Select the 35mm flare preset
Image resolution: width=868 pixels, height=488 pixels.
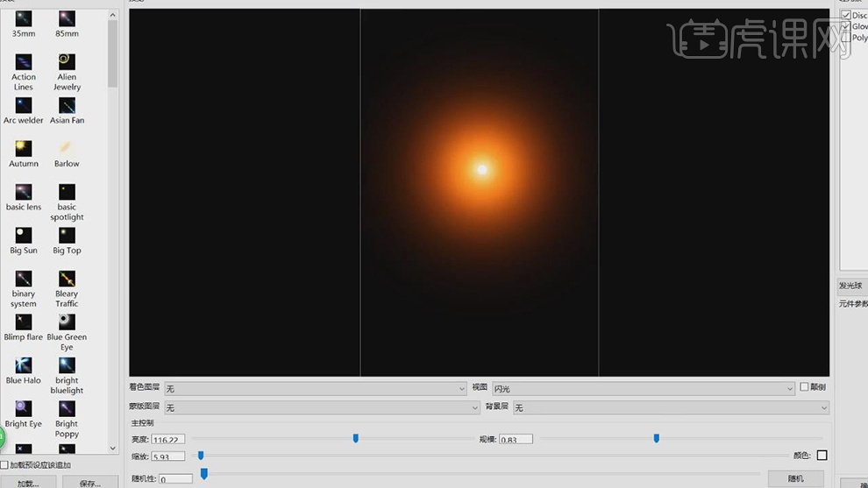(x=24, y=25)
